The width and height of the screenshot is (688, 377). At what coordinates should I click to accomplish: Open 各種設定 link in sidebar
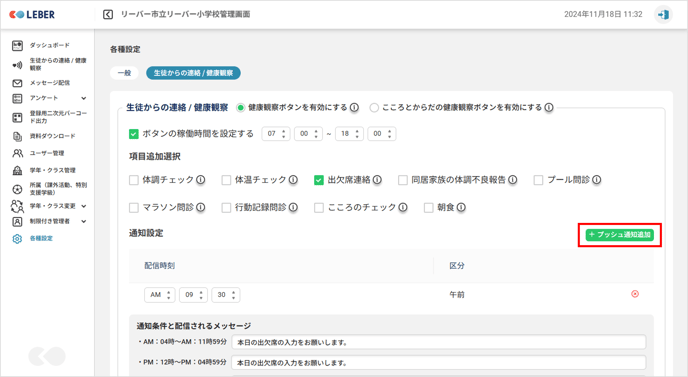pos(41,239)
